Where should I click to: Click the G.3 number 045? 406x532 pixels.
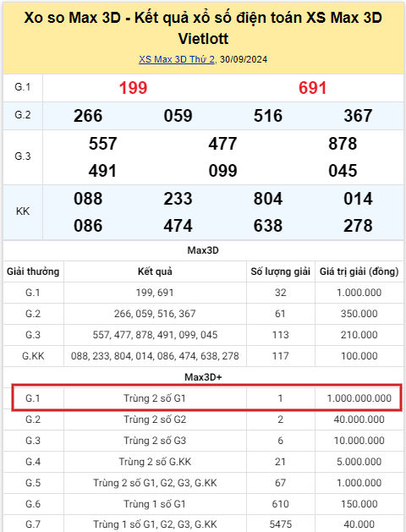coord(343,171)
